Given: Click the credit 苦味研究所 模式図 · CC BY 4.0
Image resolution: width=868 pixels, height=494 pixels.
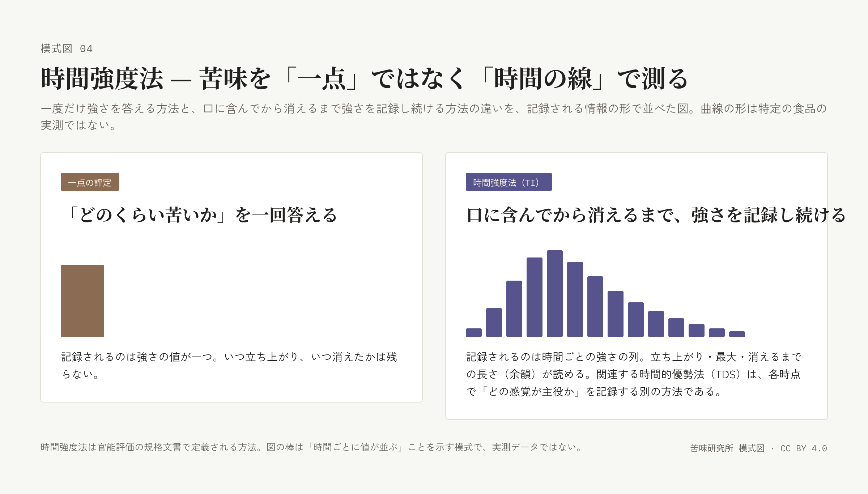Looking at the screenshot, I should 759,448.
